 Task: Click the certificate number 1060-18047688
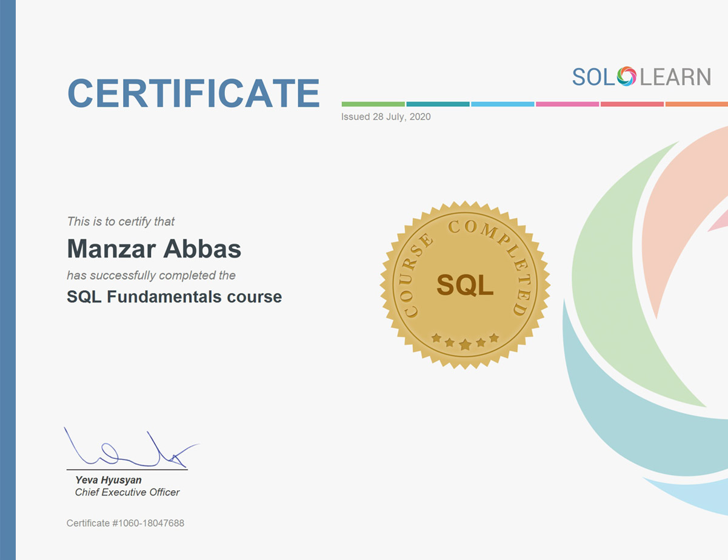click(x=125, y=522)
